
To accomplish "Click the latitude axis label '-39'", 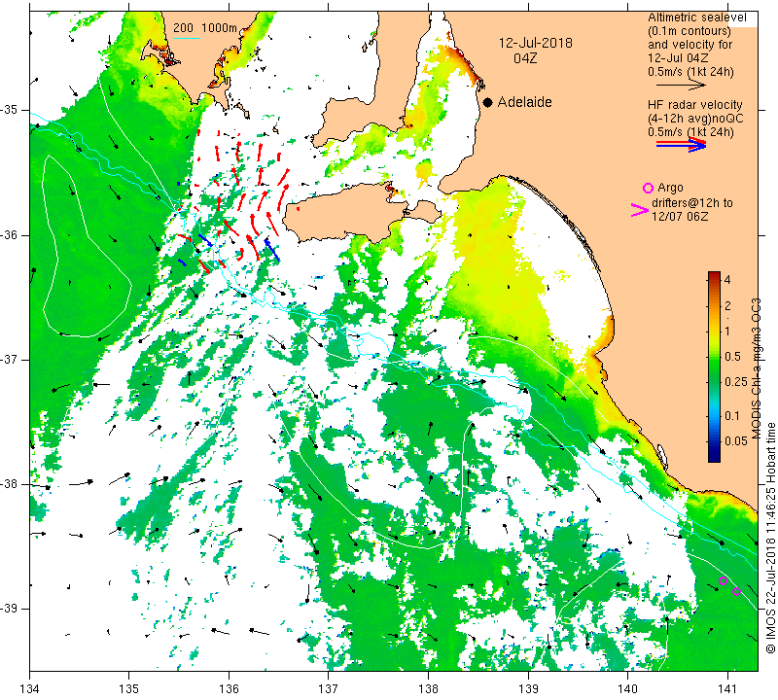I will pos(9,609).
